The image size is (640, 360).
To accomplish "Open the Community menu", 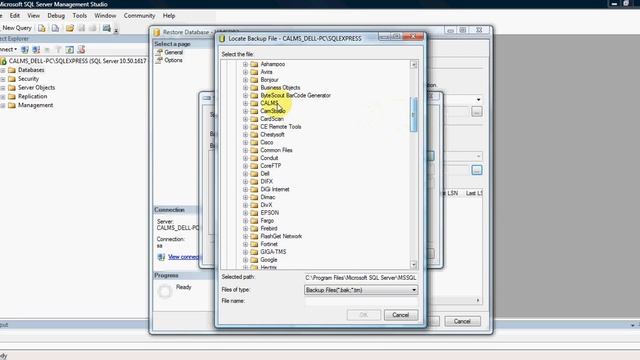I will pos(139,16).
